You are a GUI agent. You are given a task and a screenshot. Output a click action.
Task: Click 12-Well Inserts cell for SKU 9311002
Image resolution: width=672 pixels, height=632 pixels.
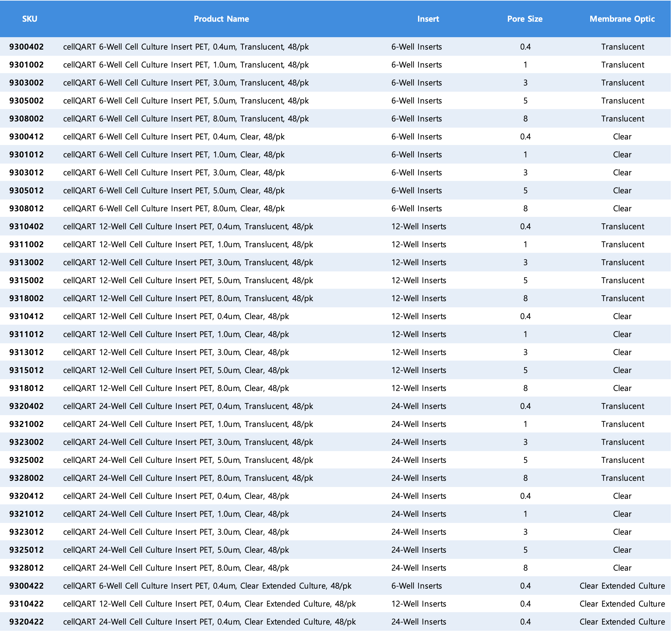pos(418,244)
